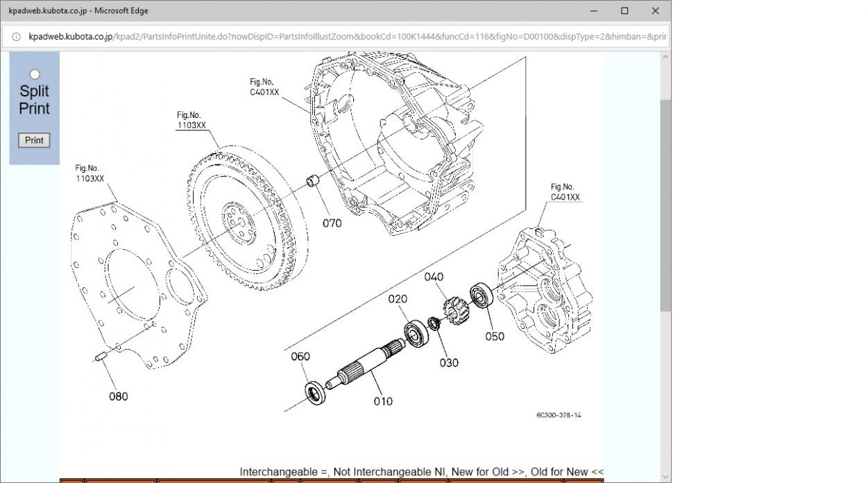
Task: Maximize the Edge window
Action: [624, 11]
